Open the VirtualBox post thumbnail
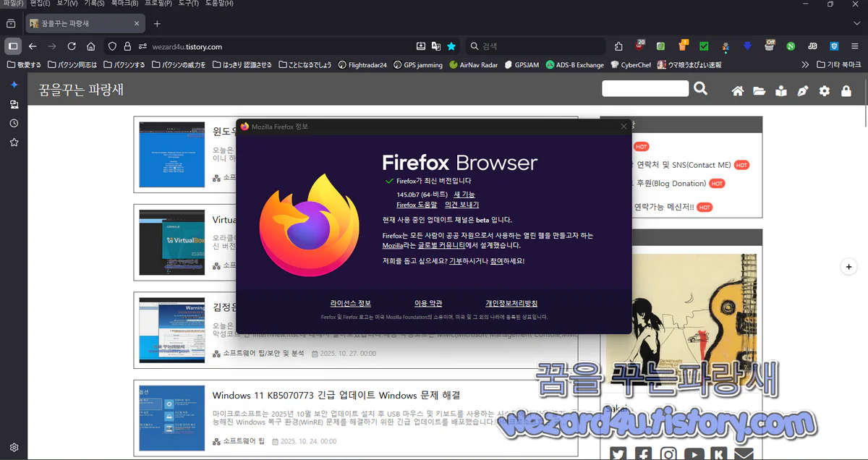This screenshot has height=460, width=868. [x=172, y=243]
